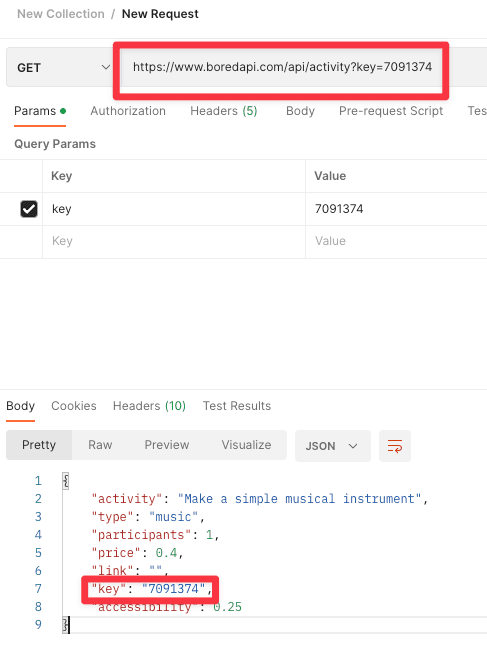Click the "link": "" response line
Viewport: 487px width, 650px height.
(130, 571)
